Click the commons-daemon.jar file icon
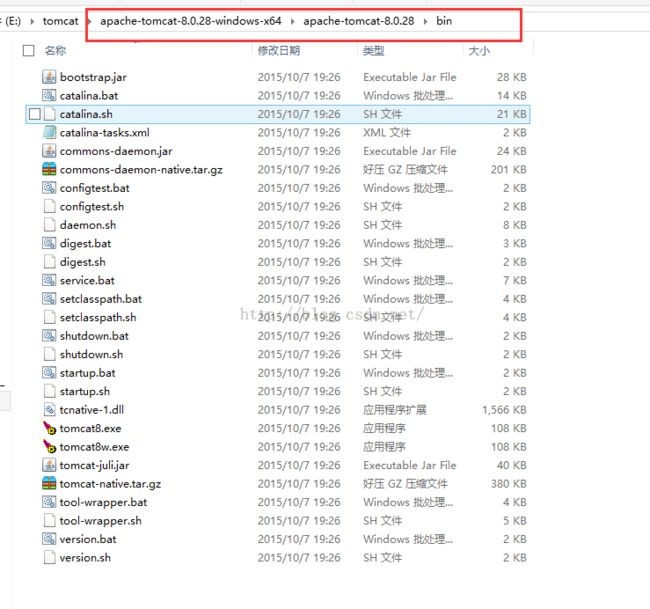Image resolution: width=650 pixels, height=609 pixels. pyautogui.click(x=49, y=151)
